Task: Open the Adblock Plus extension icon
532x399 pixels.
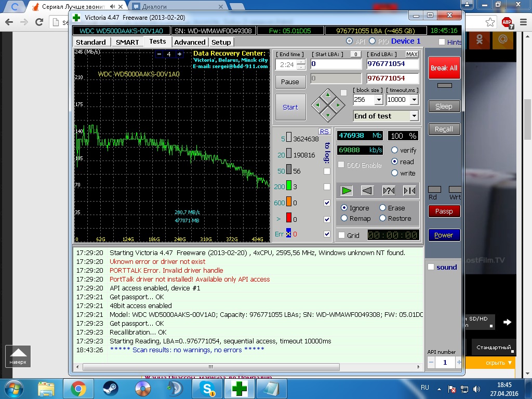Action: pyautogui.click(x=507, y=23)
